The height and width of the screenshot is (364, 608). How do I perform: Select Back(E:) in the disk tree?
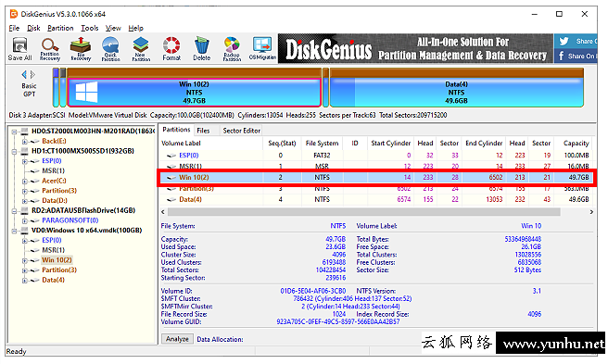click(54, 141)
